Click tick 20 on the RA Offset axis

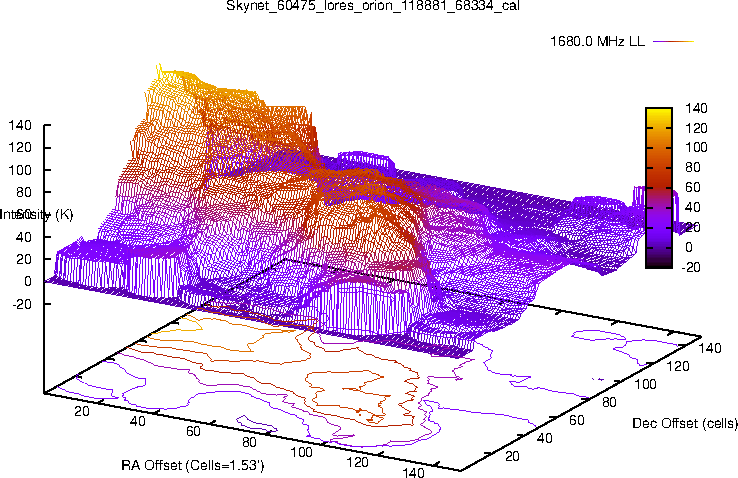[82, 411]
